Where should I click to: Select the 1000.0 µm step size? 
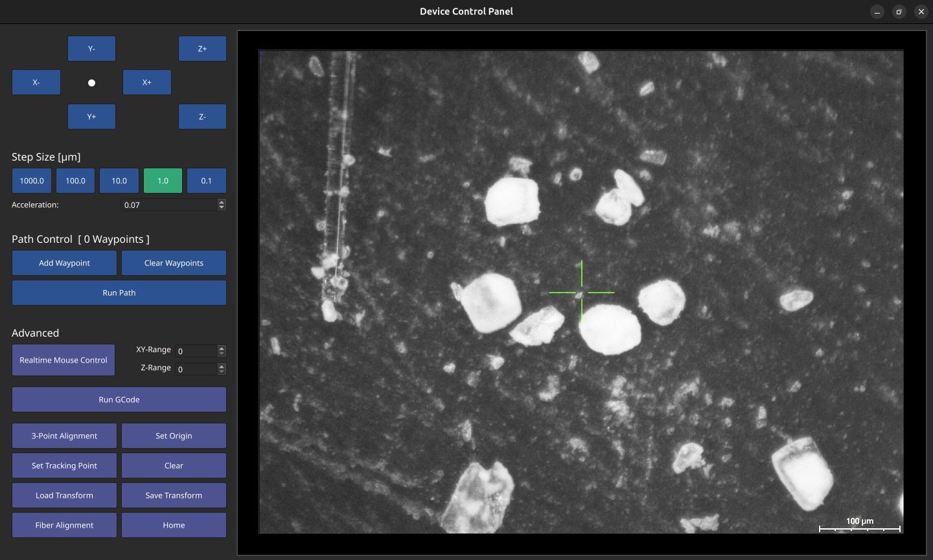point(31,181)
